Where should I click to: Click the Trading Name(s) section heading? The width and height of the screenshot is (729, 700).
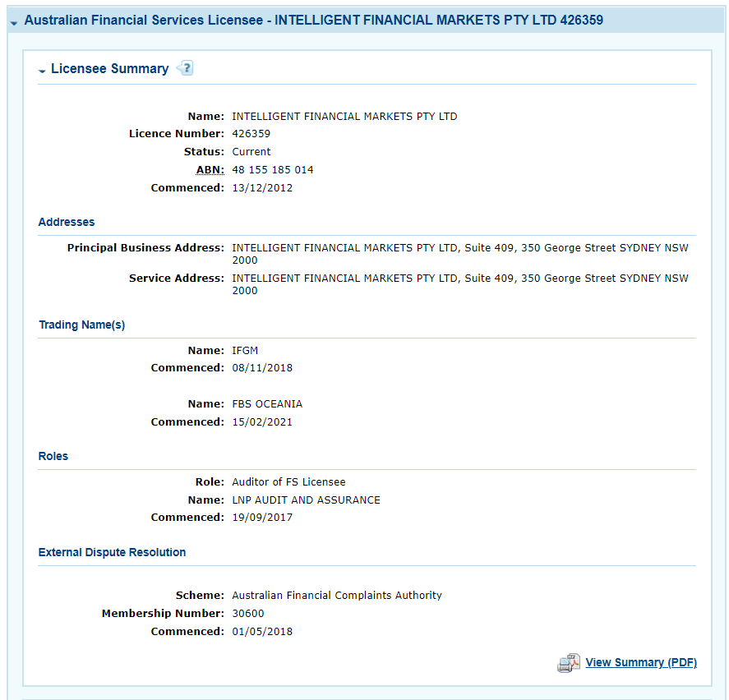pos(81,325)
